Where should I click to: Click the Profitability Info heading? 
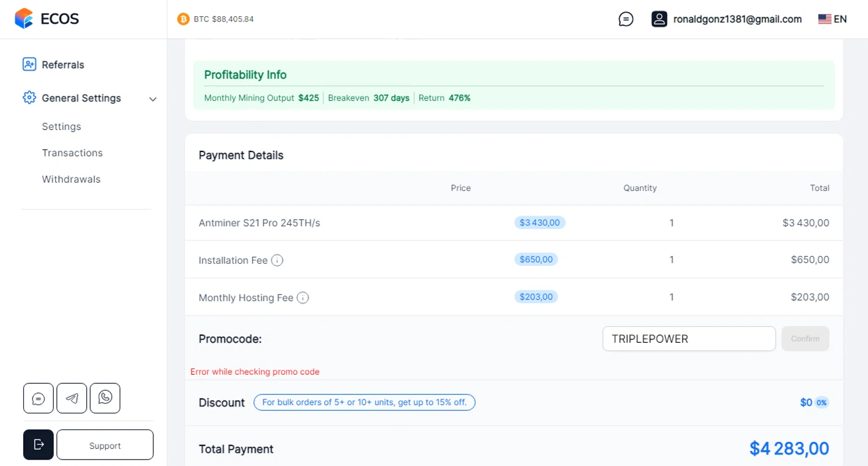coord(245,75)
